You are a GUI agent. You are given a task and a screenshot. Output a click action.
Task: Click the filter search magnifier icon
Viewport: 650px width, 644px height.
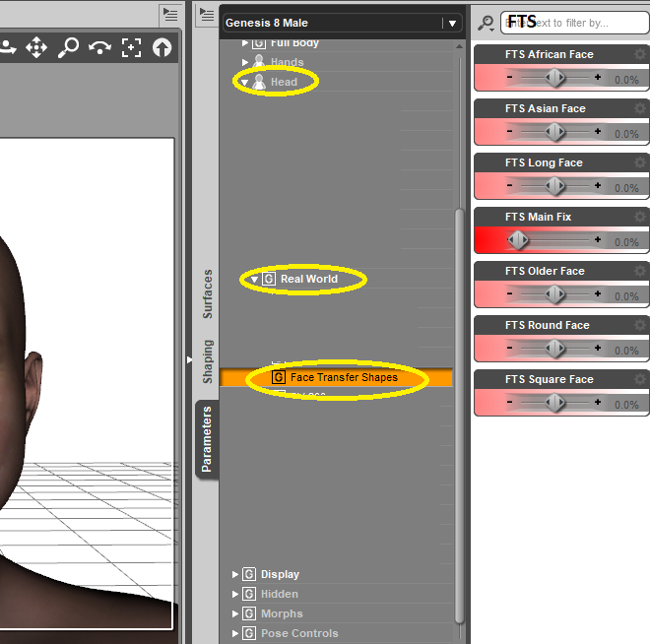point(486,24)
